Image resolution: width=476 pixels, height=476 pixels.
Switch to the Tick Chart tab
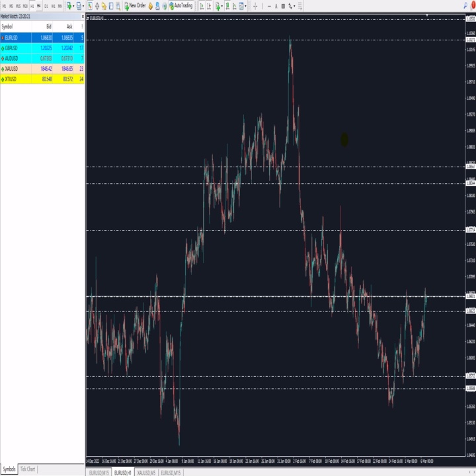pos(28,469)
